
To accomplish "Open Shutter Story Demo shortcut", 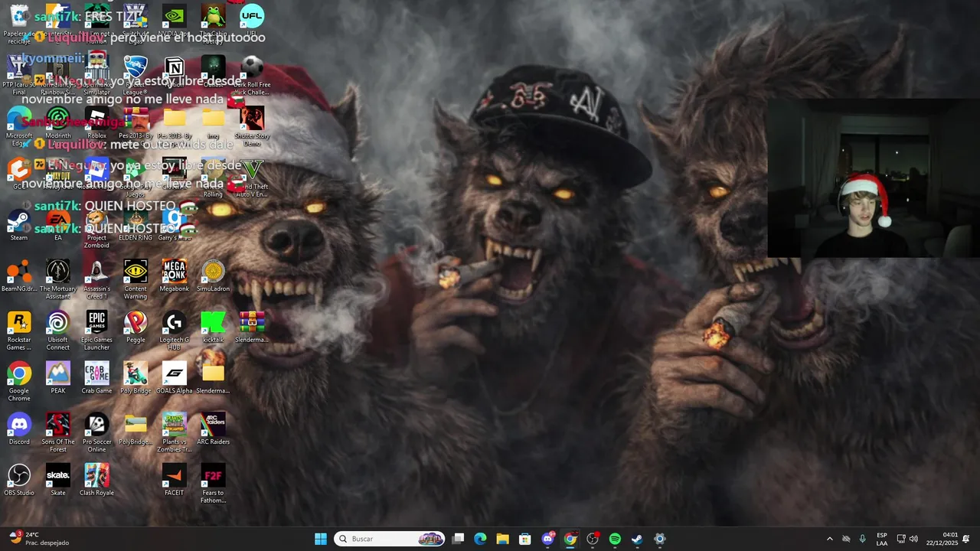I will [252, 126].
